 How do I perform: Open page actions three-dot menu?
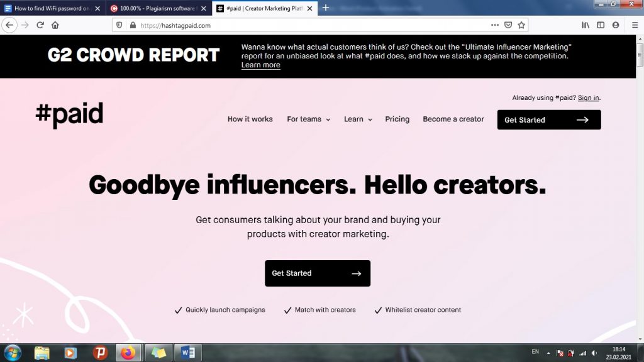coord(495,25)
